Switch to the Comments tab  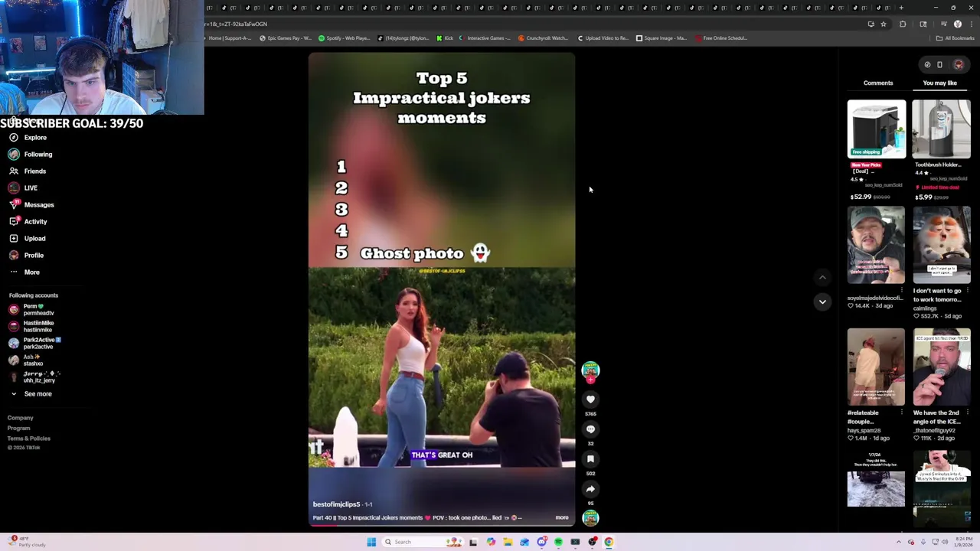coord(878,83)
